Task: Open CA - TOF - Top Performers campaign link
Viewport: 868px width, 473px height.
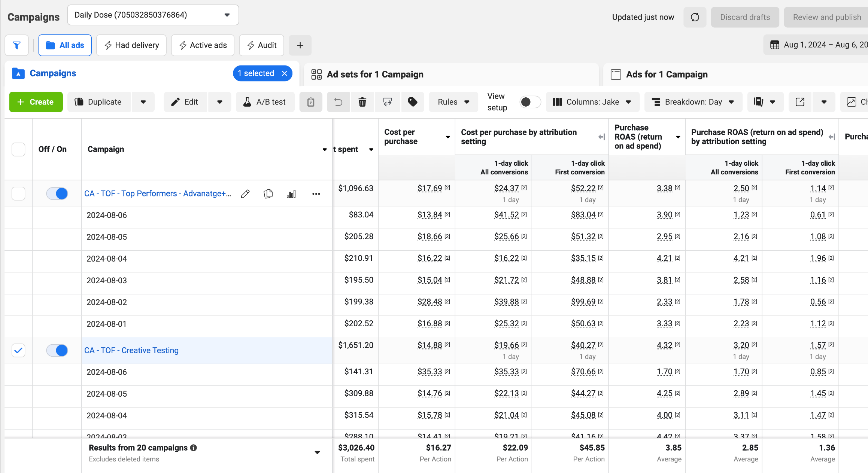Action: click(x=157, y=193)
